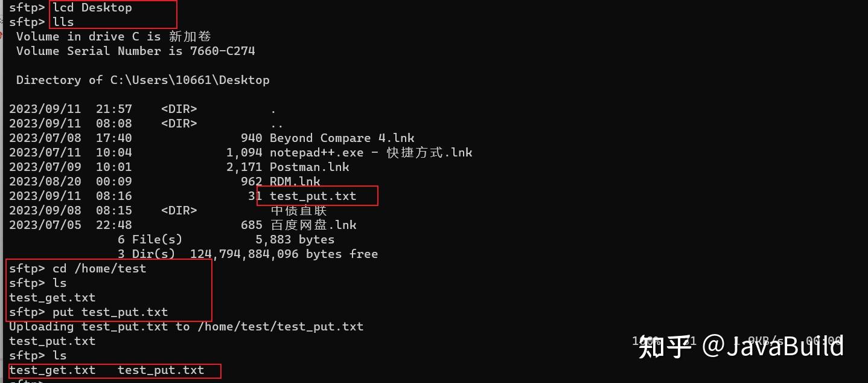Click test_get.txt in final remote listing
868x383 pixels.
(x=53, y=370)
